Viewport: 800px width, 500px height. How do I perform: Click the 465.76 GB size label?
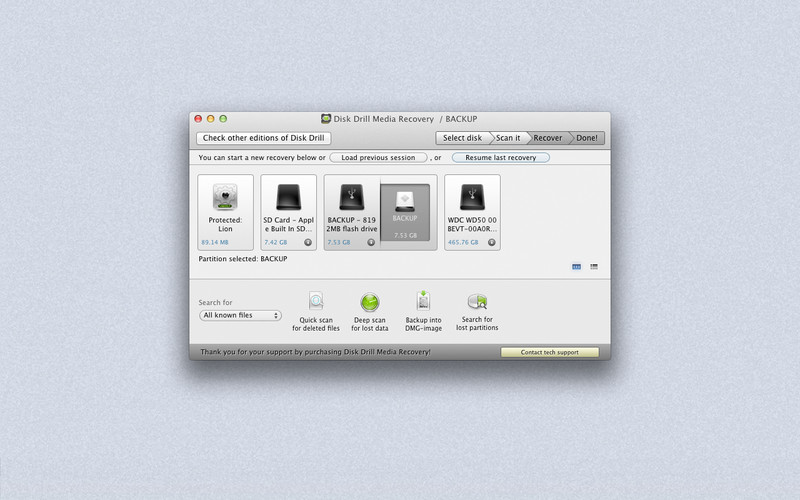463,242
